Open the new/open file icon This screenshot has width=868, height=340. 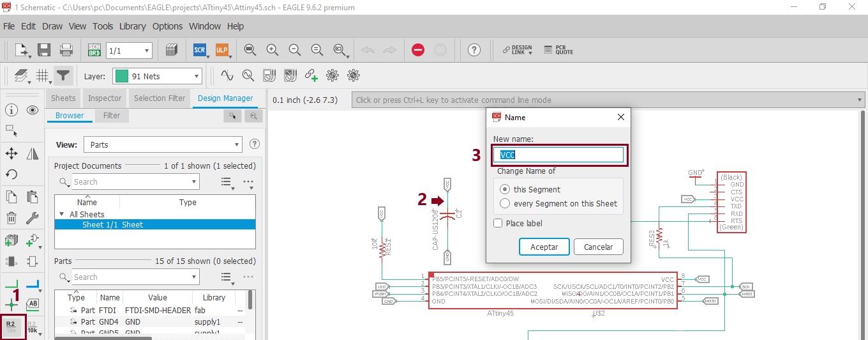coord(22,50)
